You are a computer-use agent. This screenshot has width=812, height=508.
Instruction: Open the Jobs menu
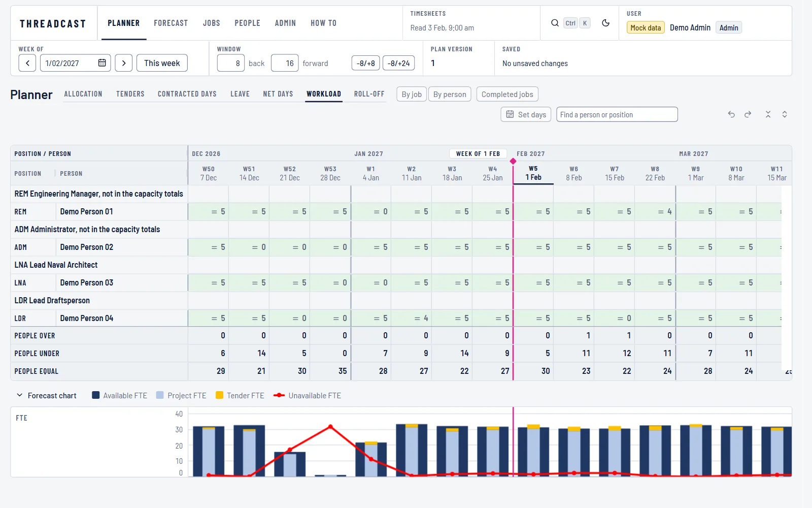[212, 23]
